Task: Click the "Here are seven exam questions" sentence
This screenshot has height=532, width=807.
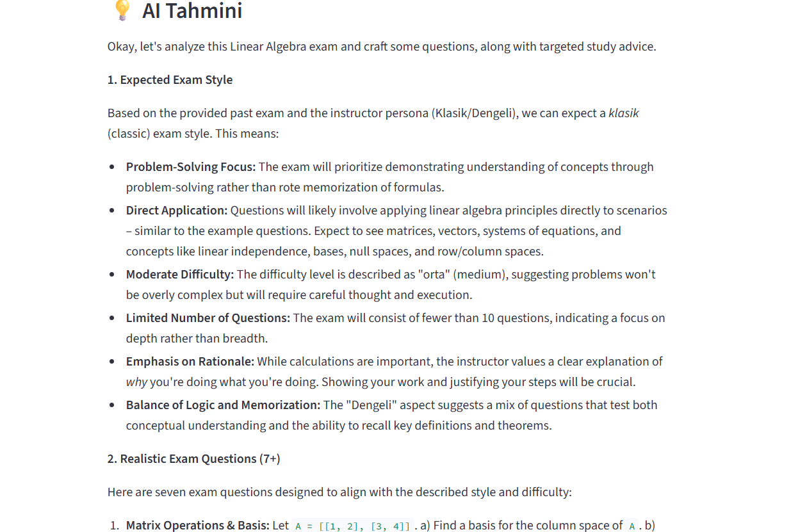Action: point(339,492)
